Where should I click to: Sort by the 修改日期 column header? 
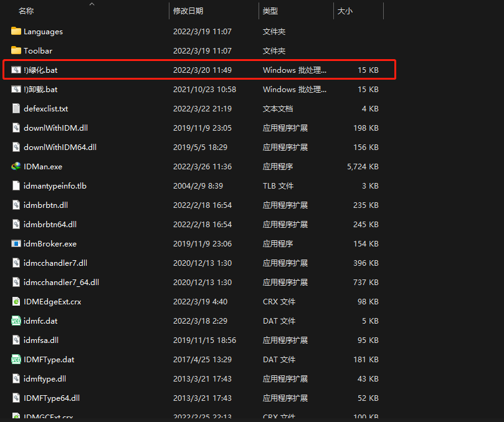pos(188,11)
